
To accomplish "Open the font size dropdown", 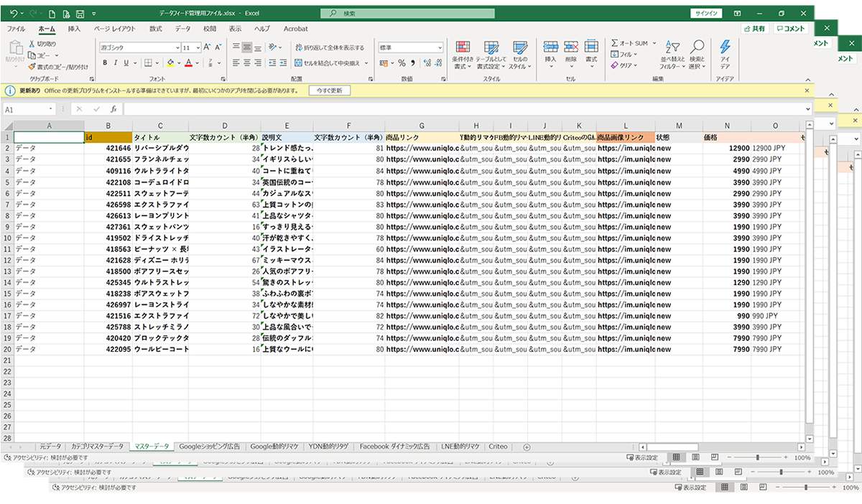I will coord(198,47).
